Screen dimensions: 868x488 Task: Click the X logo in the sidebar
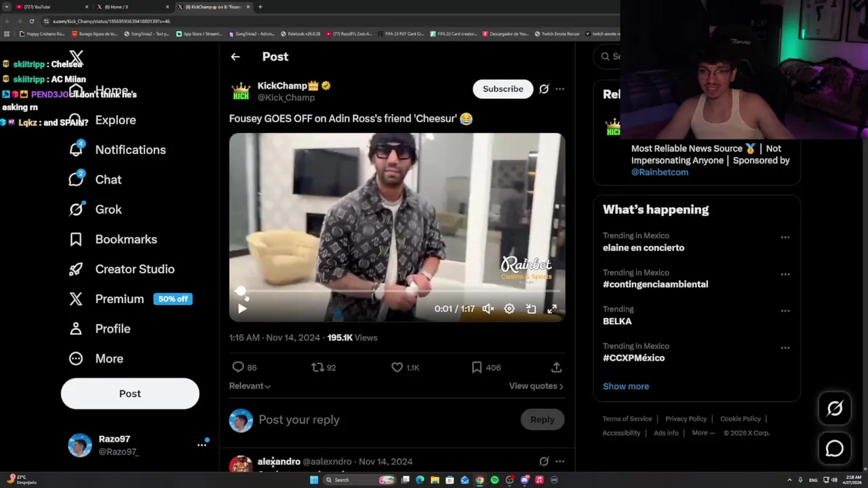click(76, 58)
